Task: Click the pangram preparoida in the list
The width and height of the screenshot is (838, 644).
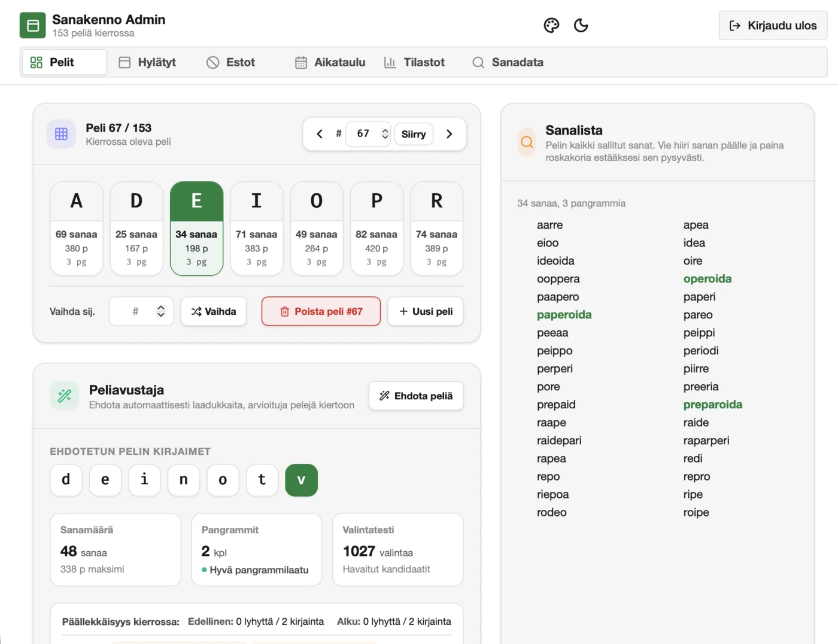Action: coord(712,405)
